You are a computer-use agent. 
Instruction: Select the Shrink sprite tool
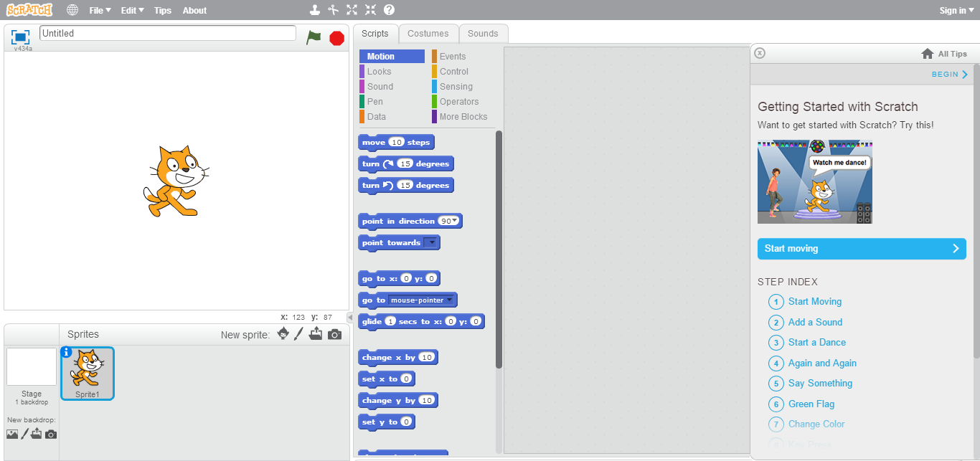point(370,10)
